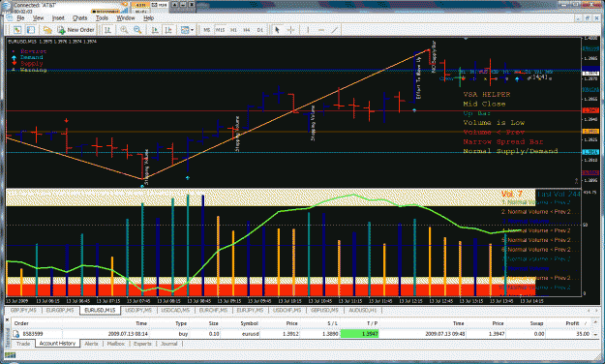The width and height of the screenshot is (605, 364).
Task: Toggle chart shift icon
Action: pos(168,30)
